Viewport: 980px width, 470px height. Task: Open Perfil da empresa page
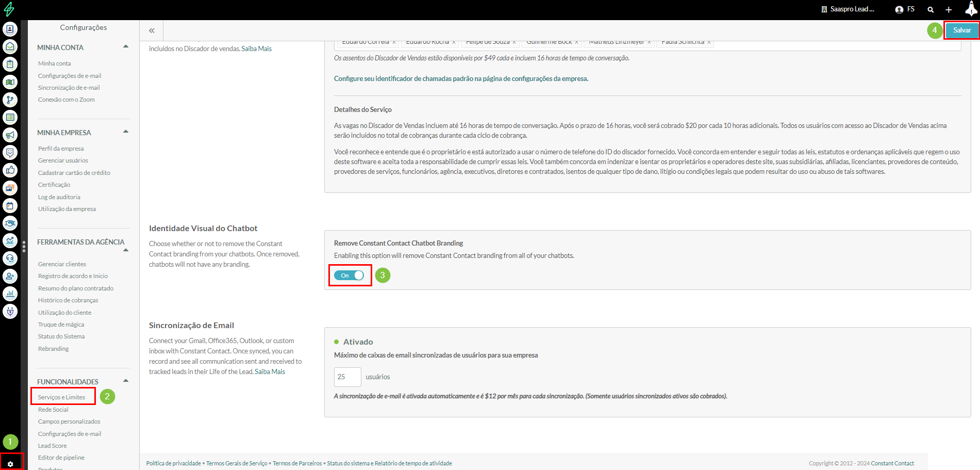(60, 149)
